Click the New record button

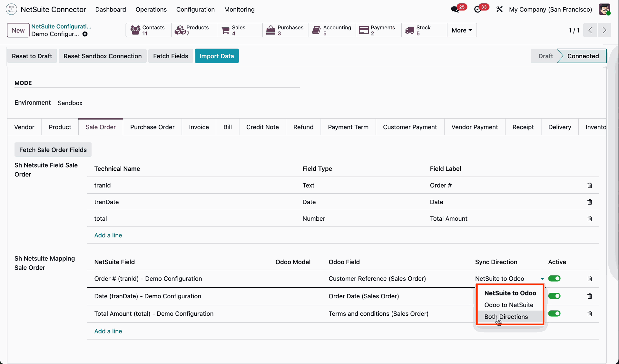coord(18,30)
